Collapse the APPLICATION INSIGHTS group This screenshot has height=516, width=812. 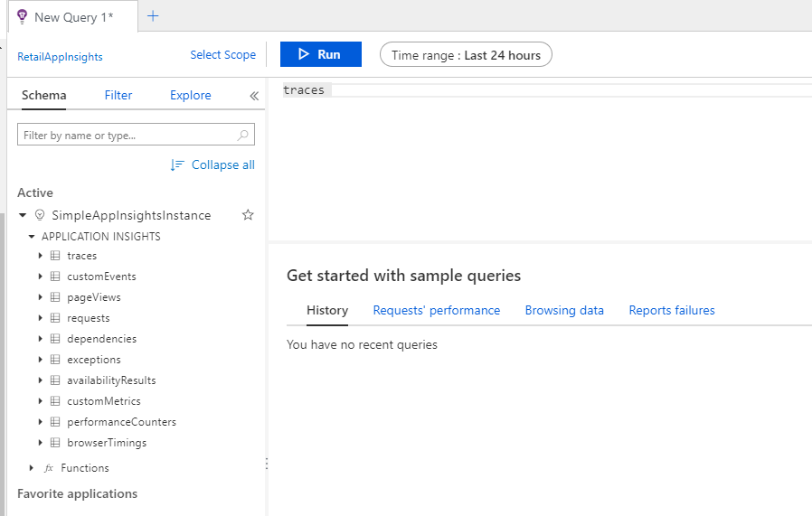pyautogui.click(x=32, y=237)
